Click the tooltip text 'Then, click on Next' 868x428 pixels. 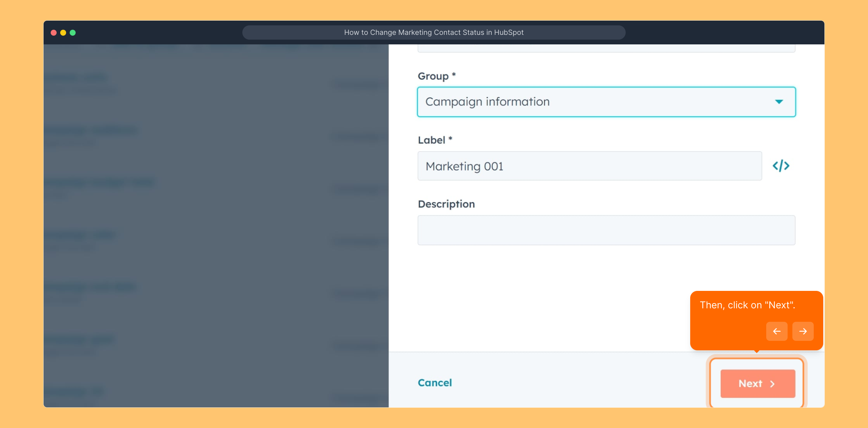tap(747, 305)
